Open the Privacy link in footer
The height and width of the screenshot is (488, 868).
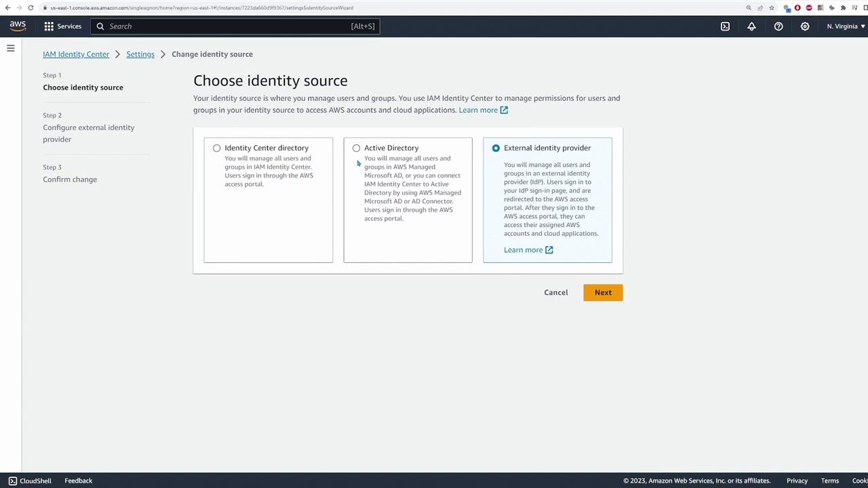pyautogui.click(x=797, y=481)
